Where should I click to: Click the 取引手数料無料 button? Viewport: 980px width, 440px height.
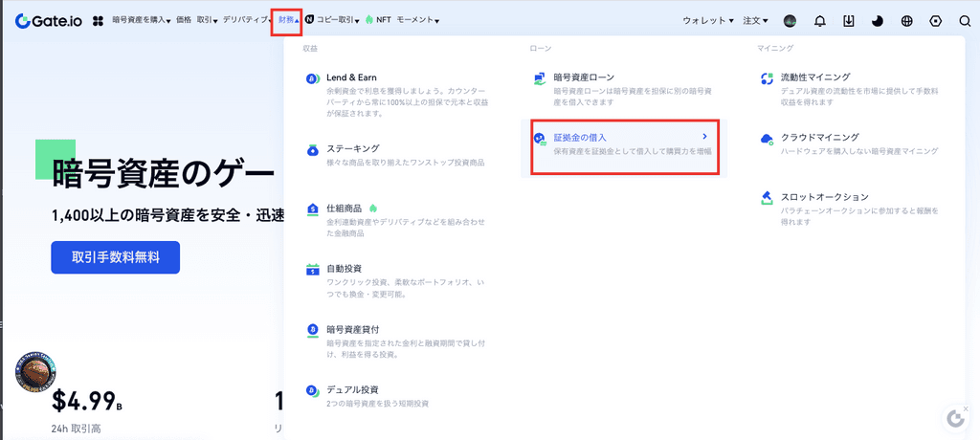pyautogui.click(x=115, y=257)
